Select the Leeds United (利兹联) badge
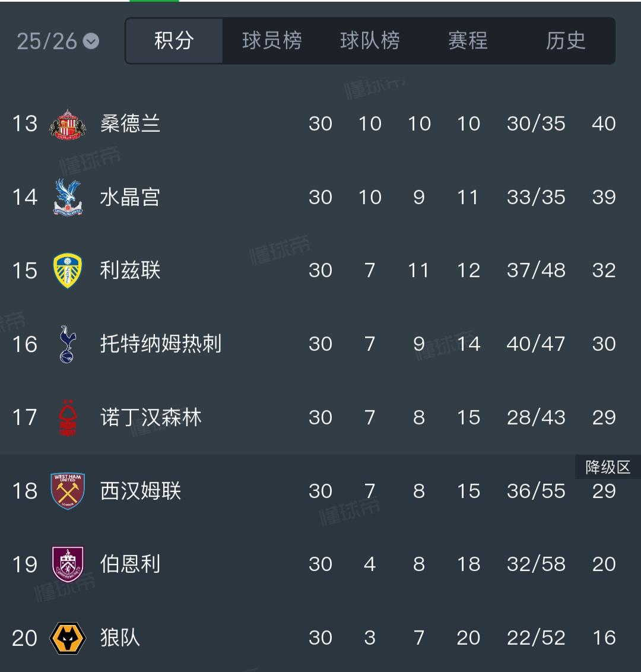Screen dimensions: 641x672 tap(67, 271)
